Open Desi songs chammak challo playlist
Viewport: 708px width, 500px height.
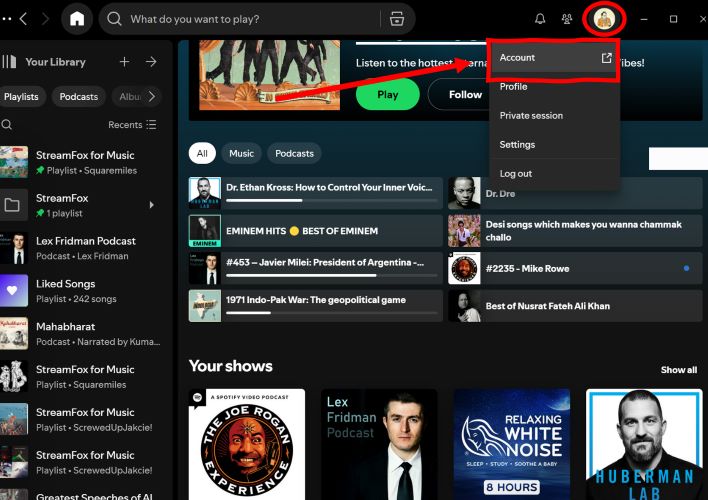575,231
